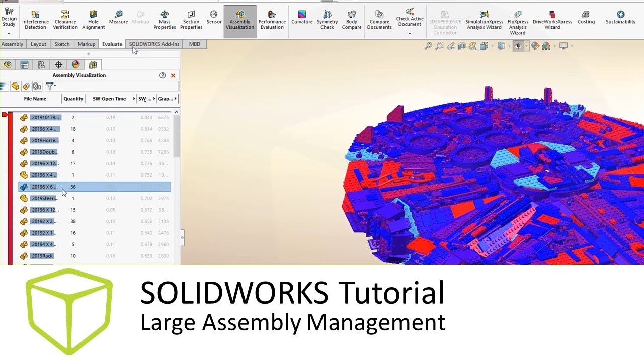Viewport: 644px width, 362px height.
Task: Open Symmetry Check
Action: (x=327, y=20)
